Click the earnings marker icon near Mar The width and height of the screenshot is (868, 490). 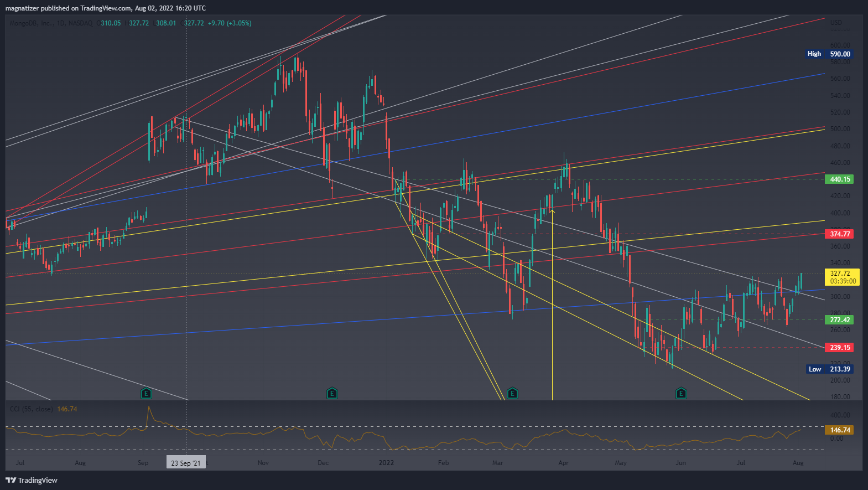[512, 394]
